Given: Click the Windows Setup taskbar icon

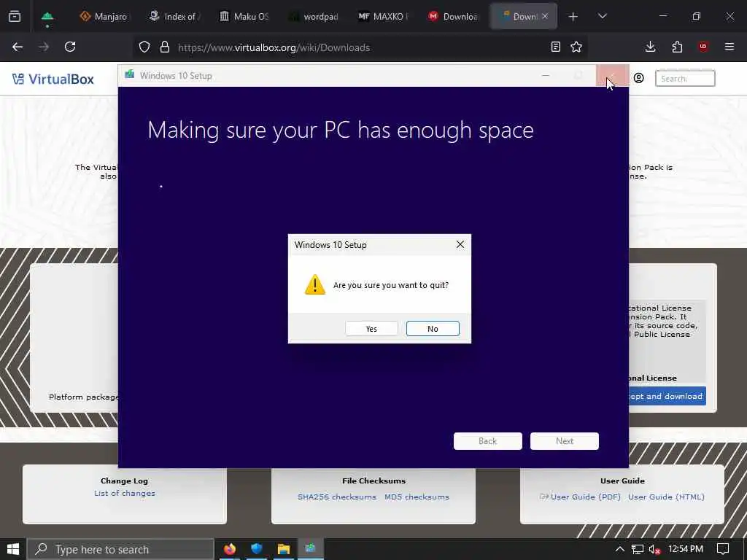Looking at the screenshot, I should [311, 549].
